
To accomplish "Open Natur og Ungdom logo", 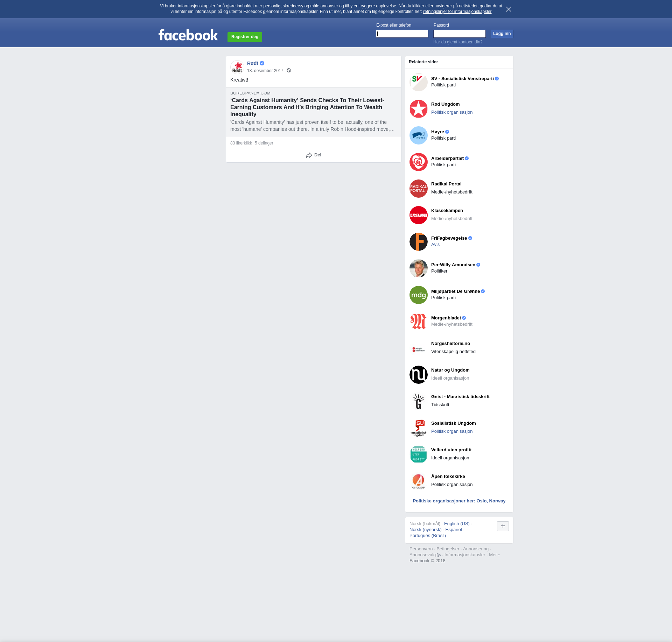I will 419,375.
